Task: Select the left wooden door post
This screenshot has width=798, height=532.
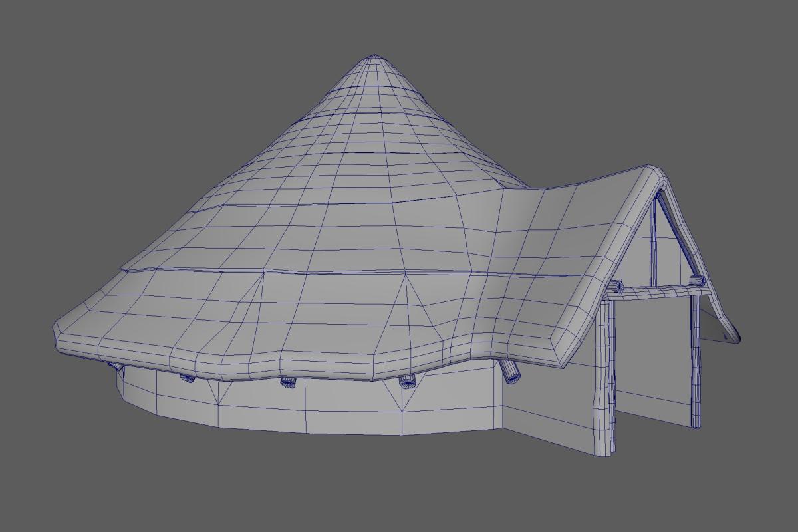Action: click(x=603, y=379)
